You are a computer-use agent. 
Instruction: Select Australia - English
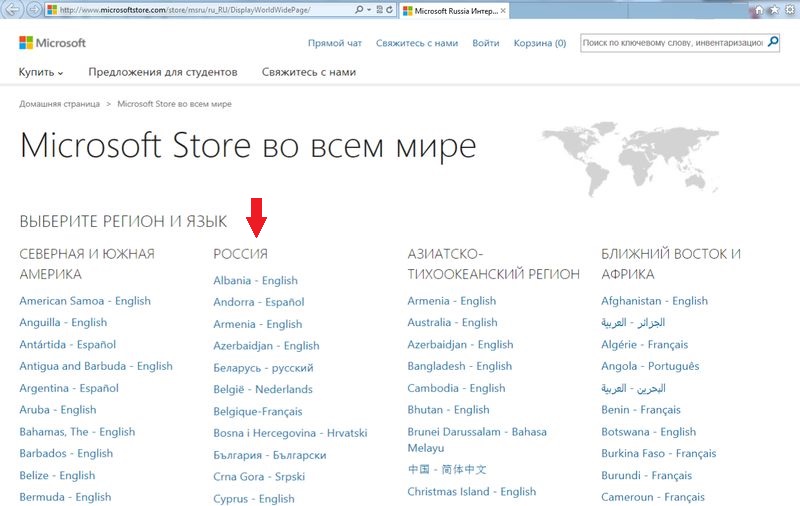452,322
